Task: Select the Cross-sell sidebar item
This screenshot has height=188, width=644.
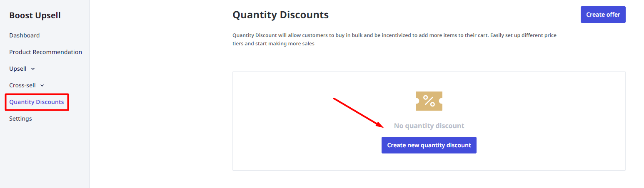Action: point(22,85)
